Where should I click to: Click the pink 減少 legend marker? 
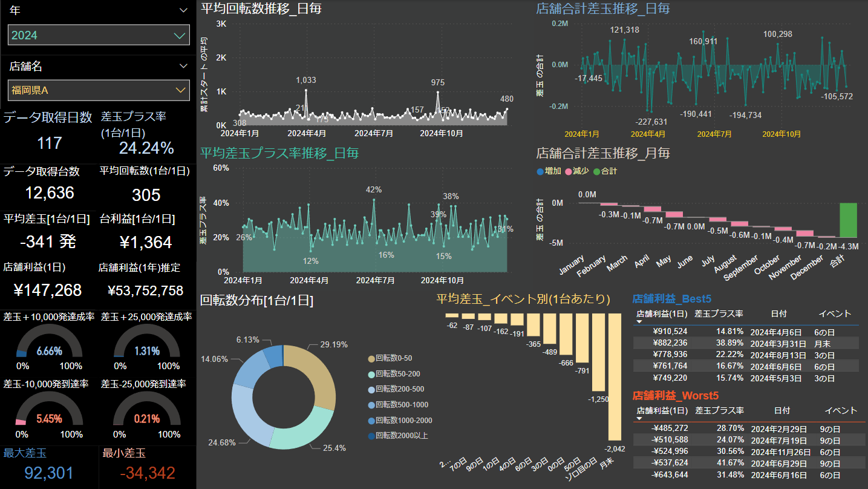coord(568,171)
